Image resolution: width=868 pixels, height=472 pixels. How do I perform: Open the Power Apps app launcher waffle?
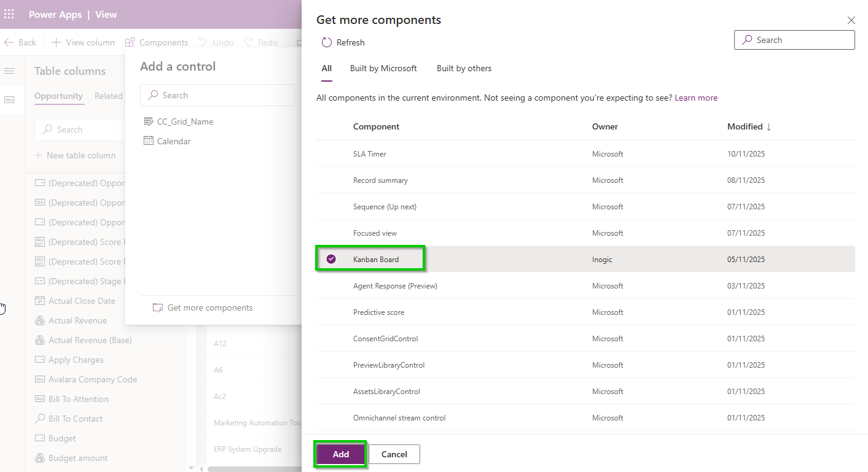click(9, 14)
